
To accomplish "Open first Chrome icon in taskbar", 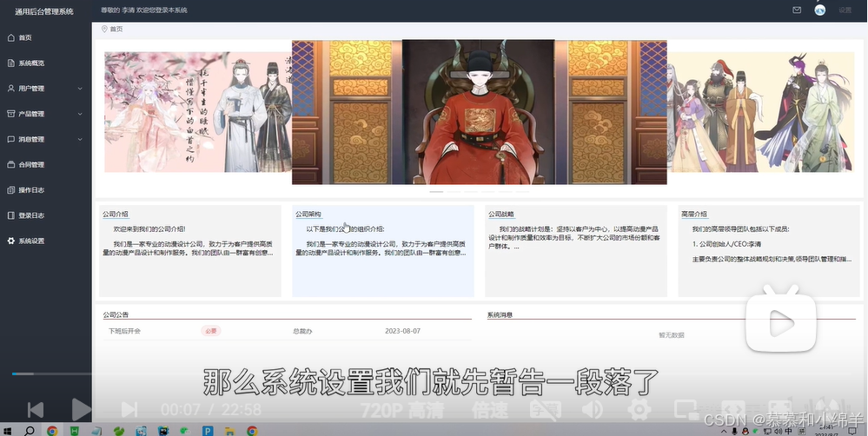I will pos(52,431).
